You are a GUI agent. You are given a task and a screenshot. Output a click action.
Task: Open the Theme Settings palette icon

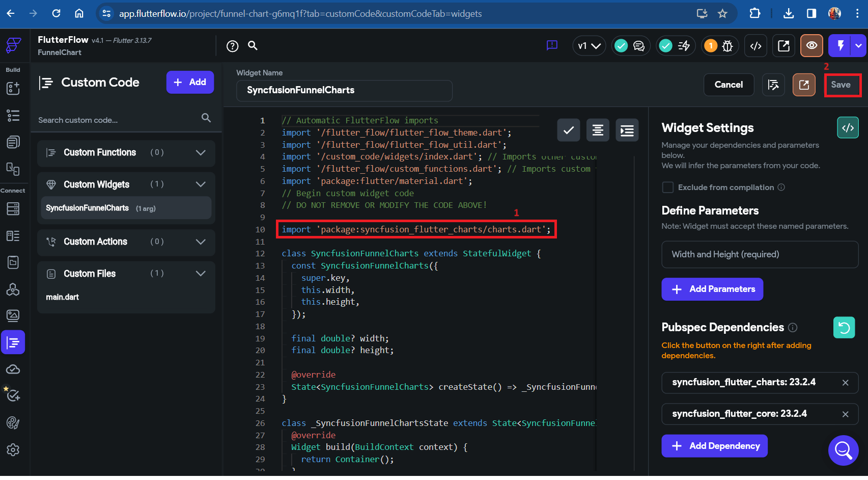pyautogui.click(x=13, y=422)
